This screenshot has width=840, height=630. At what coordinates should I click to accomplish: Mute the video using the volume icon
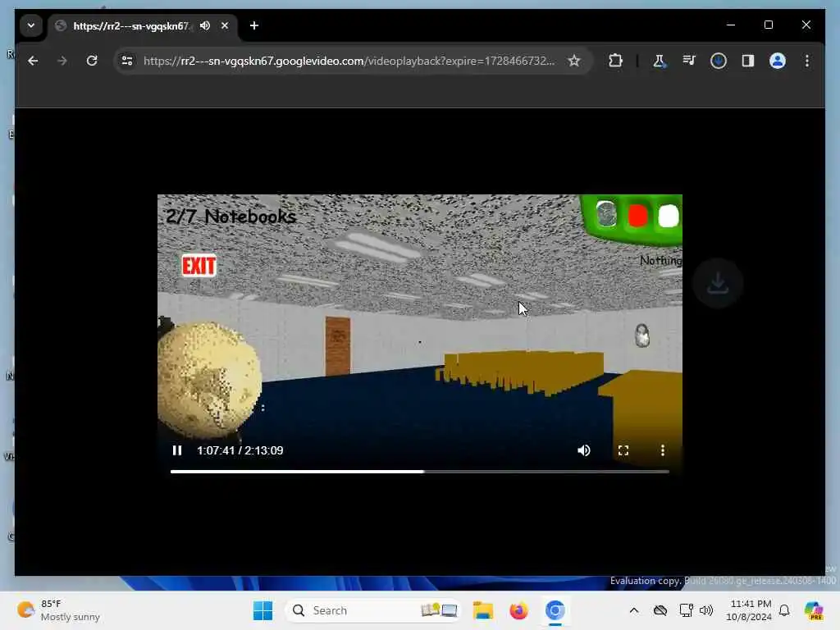584,450
